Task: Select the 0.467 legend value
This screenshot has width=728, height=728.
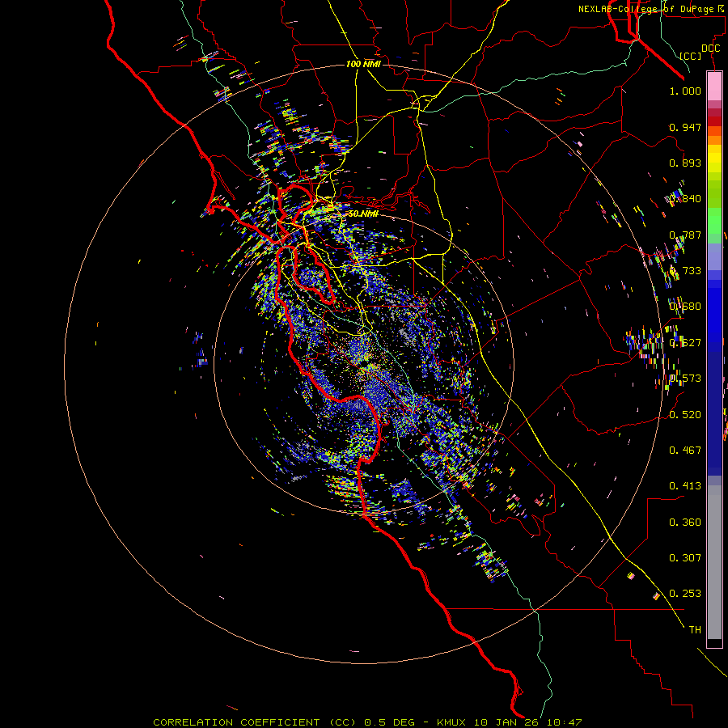Action: click(685, 450)
